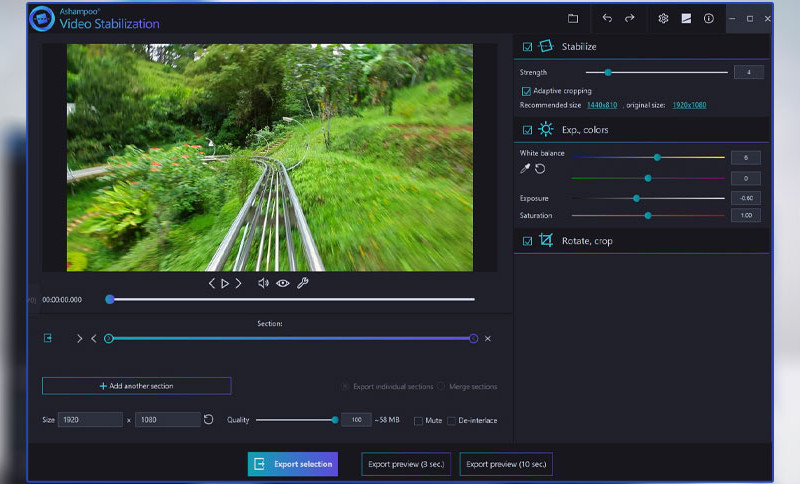800x484 pixels.
Task: Uncheck Adaptive cropping
Action: (x=526, y=91)
